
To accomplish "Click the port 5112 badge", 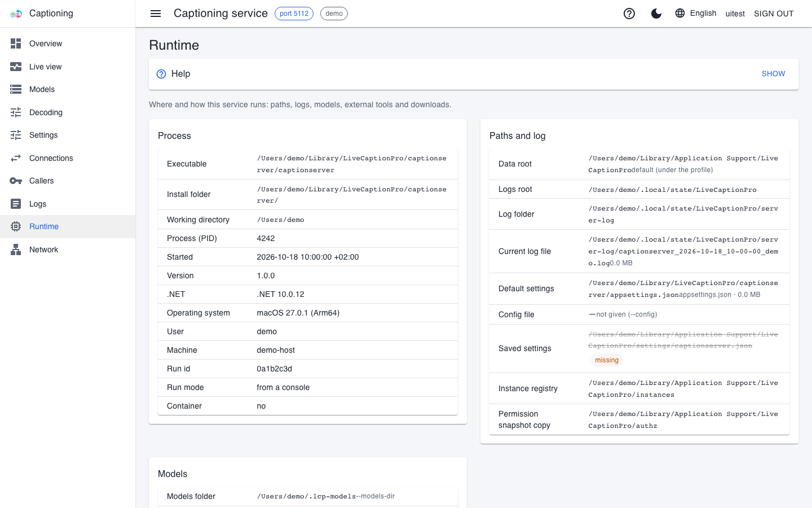I will click(294, 14).
